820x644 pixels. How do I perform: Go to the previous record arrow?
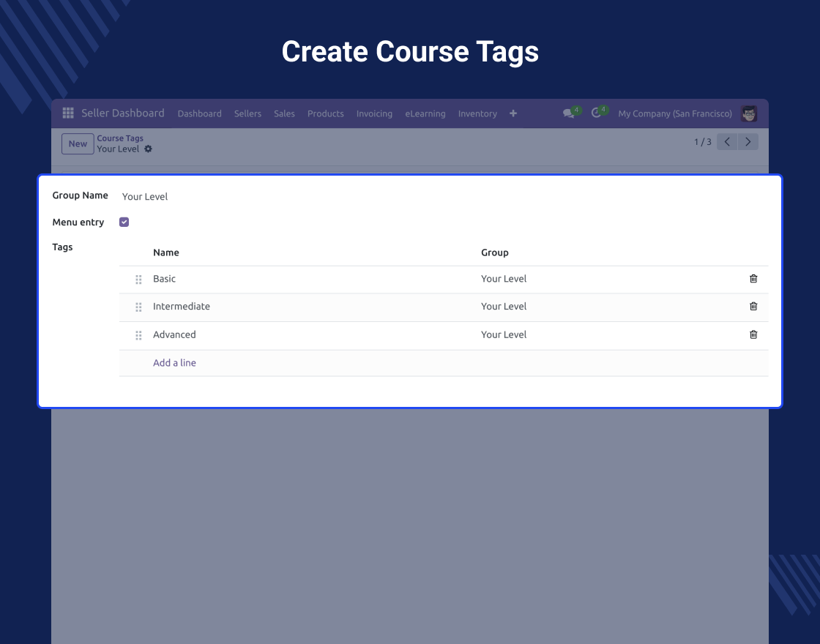point(727,142)
